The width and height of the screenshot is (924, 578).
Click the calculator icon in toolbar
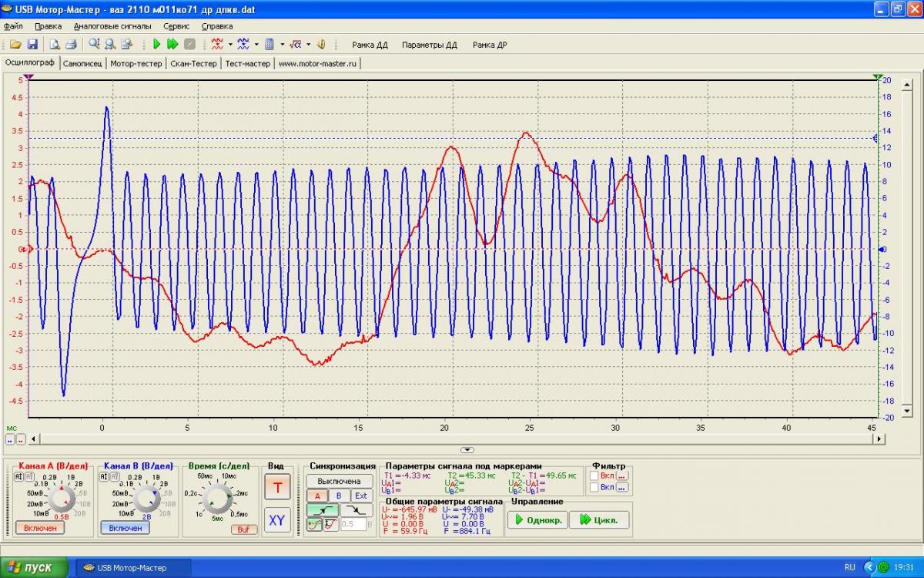click(269, 45)
